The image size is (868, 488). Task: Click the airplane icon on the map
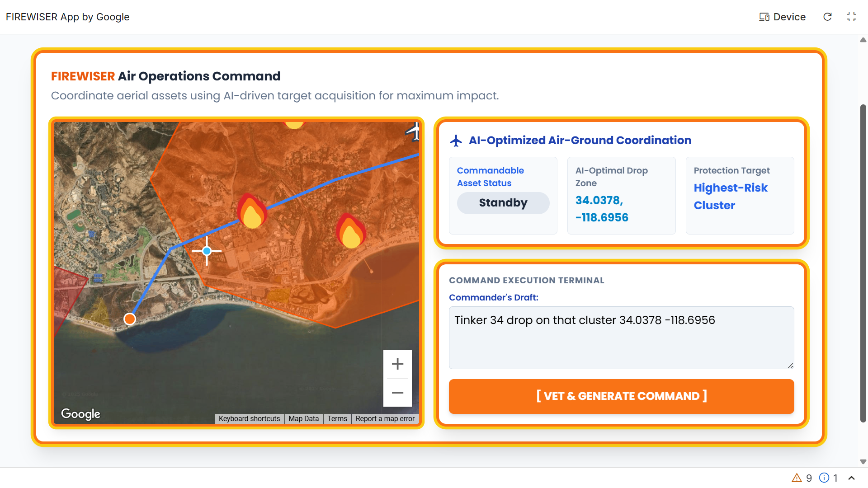click(x=414, y=132)
